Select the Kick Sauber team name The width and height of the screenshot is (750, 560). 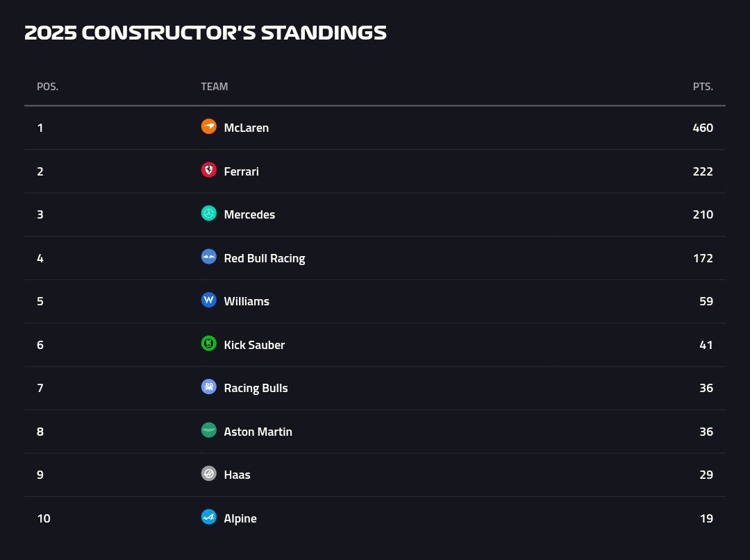(254, 344)
